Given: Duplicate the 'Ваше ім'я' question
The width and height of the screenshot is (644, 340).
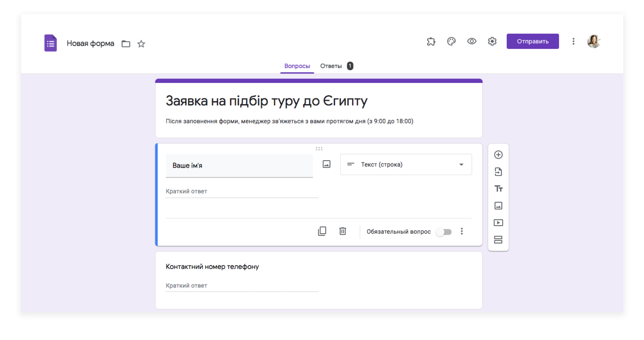Looking at the screenshot, I should click(322, 231).
